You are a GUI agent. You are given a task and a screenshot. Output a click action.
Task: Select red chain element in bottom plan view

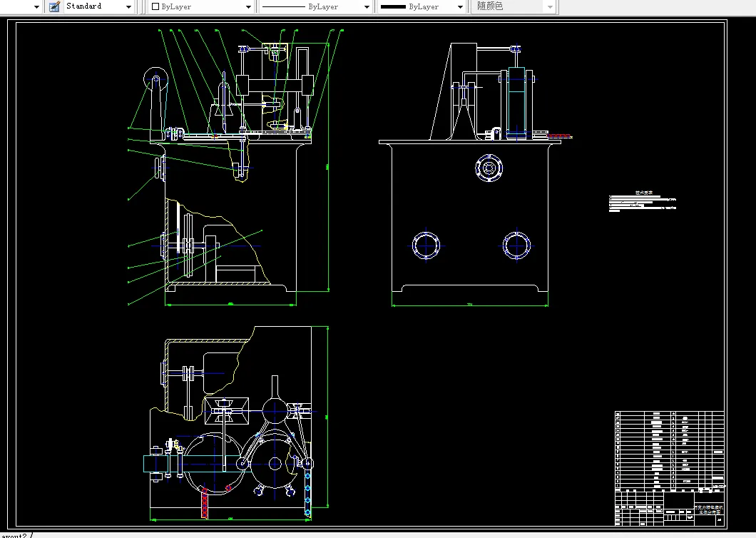click(x=204, y=502)
